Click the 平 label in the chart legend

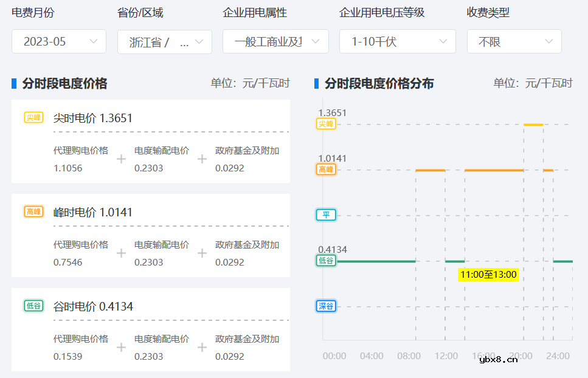(x=326, y=215)
